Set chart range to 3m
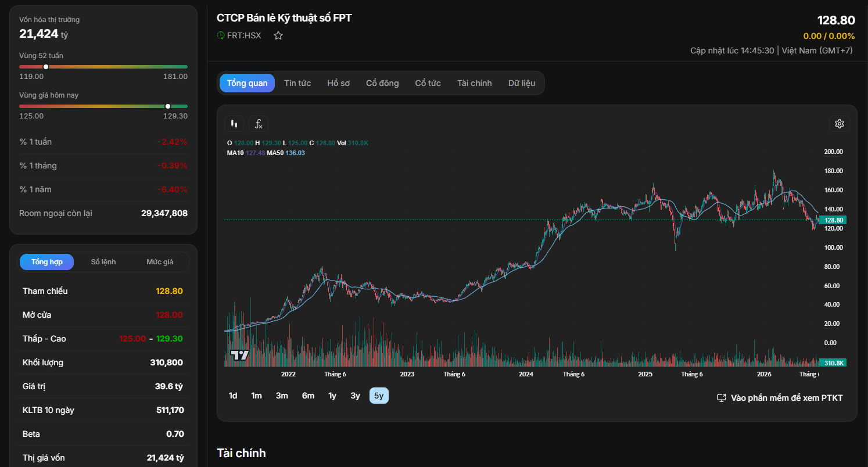868x467 pixels. point(282,396)
